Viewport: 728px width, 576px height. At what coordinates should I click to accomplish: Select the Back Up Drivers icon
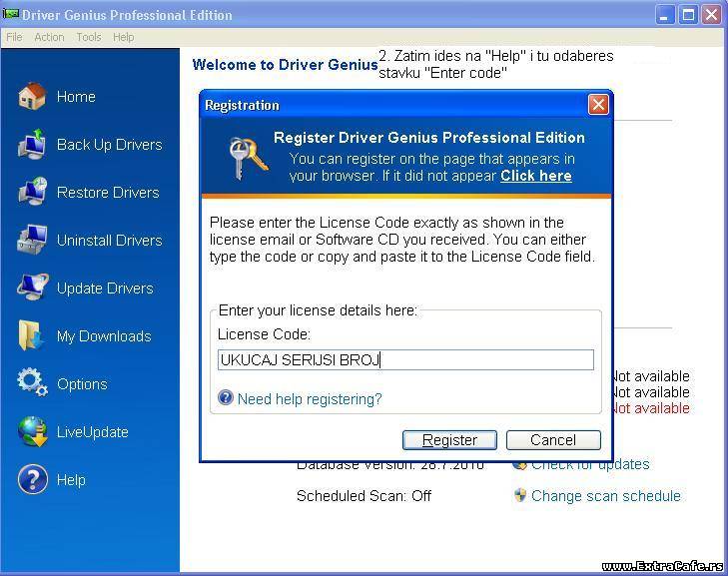(x=32, y=145)
